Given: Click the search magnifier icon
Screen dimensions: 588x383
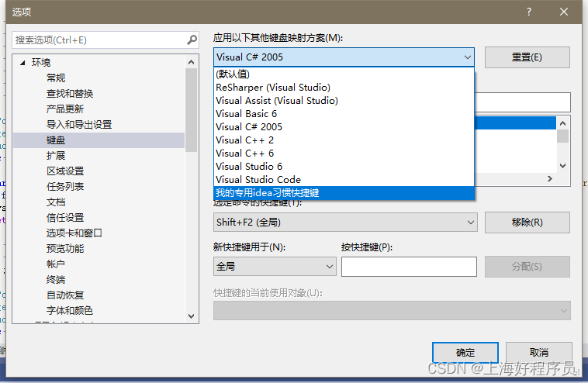Looking at the screenshot, I should [x=192, y=40].
